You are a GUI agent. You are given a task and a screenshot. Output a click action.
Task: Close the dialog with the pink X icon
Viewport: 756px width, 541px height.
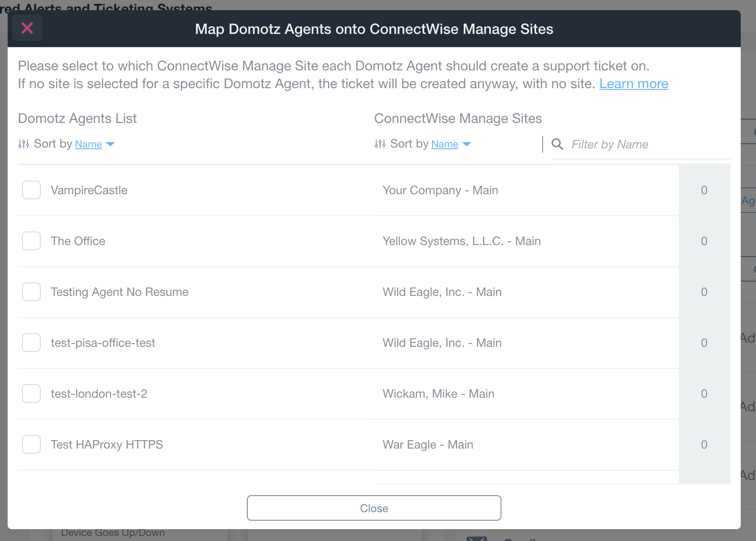click(27, 28)
